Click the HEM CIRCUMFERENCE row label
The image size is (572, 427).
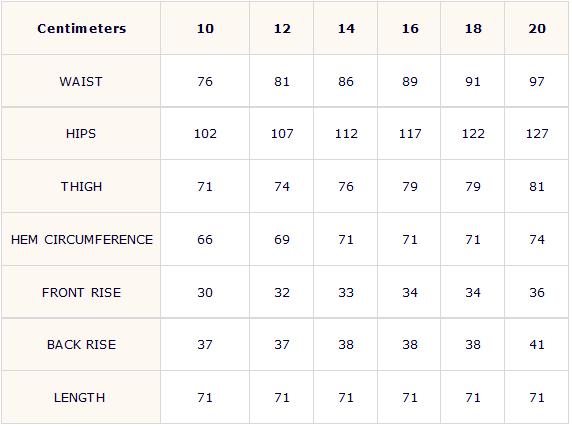click(x=82, y=240)
